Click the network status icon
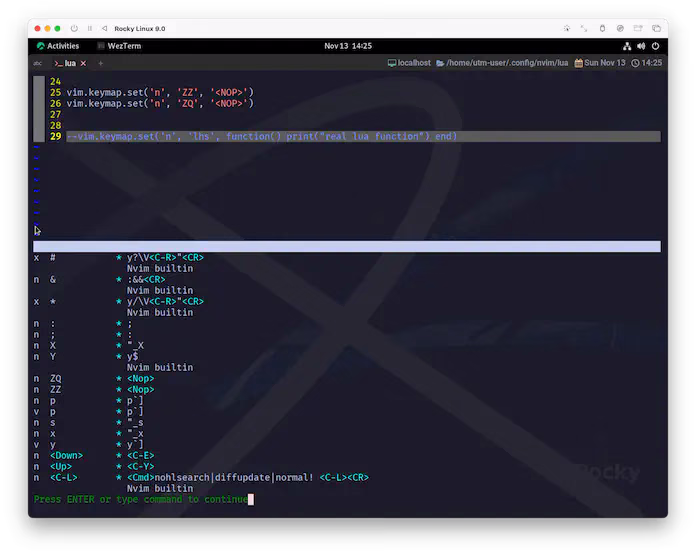The image size is (696, 555). coord(627,46)
